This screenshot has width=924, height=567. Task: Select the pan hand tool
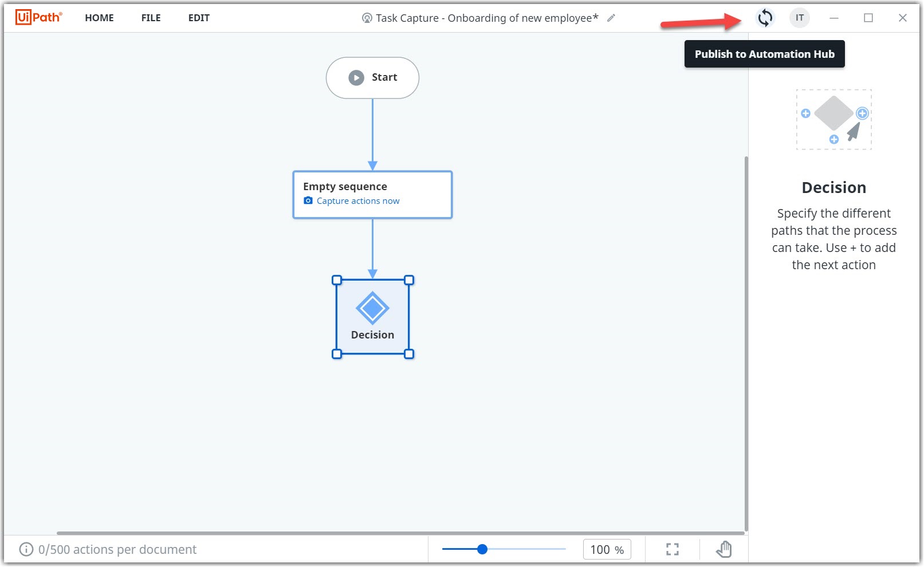pyautogui.click(x=724, y=549)
